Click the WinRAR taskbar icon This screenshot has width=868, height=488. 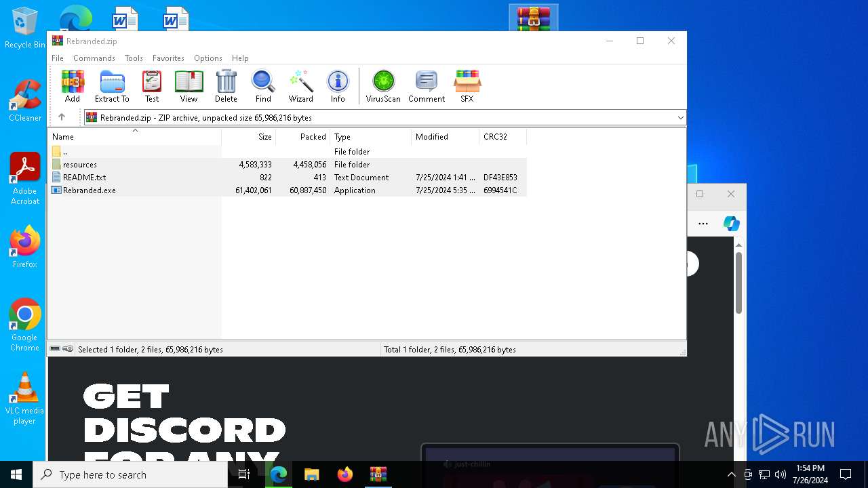378,474
